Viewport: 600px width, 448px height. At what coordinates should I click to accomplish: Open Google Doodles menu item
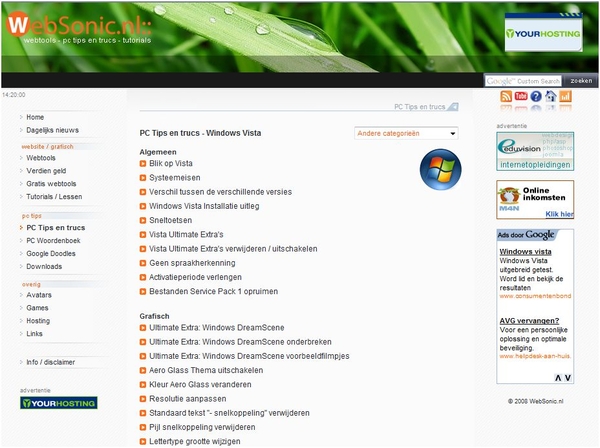click(51, 254)
